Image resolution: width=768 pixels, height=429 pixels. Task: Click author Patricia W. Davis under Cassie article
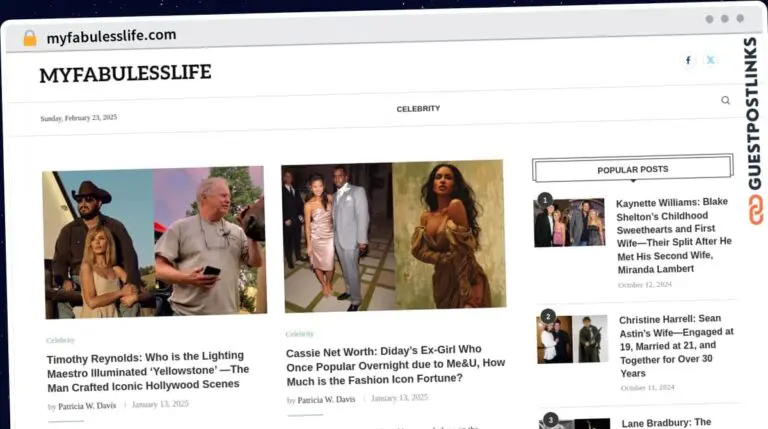point(326,399)
